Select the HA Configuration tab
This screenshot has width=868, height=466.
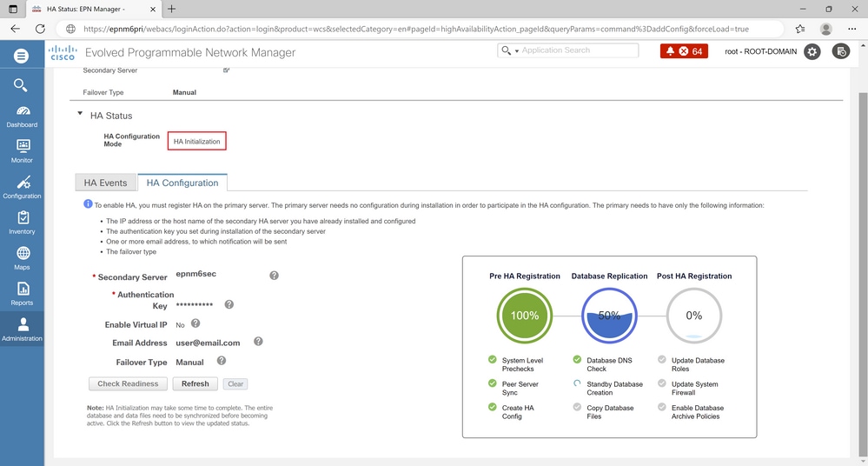point(182,183)
